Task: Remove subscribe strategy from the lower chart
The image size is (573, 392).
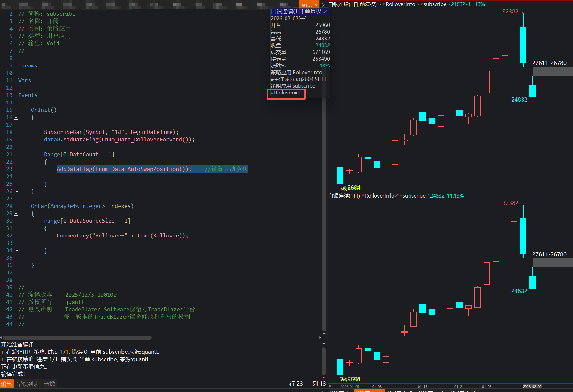Action: tap(428, 196)
